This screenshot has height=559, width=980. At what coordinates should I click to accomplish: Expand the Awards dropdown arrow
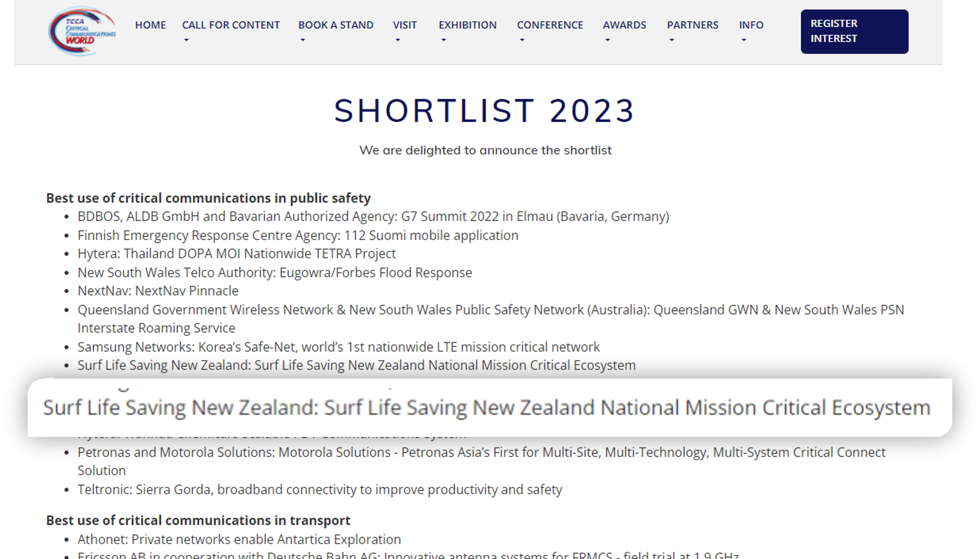[x=608, y=40]
